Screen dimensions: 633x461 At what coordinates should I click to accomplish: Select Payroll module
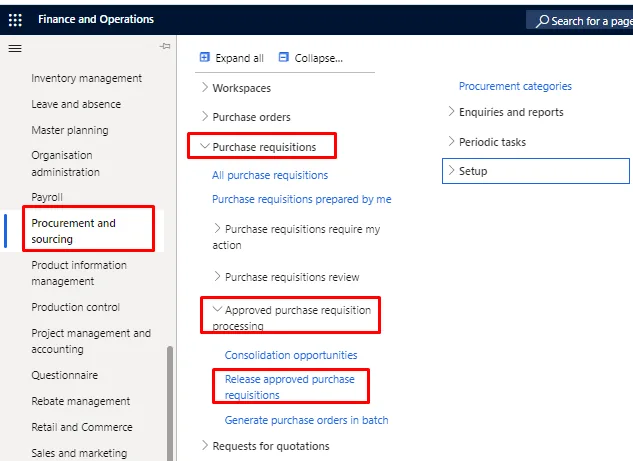[x=47, y=197]
